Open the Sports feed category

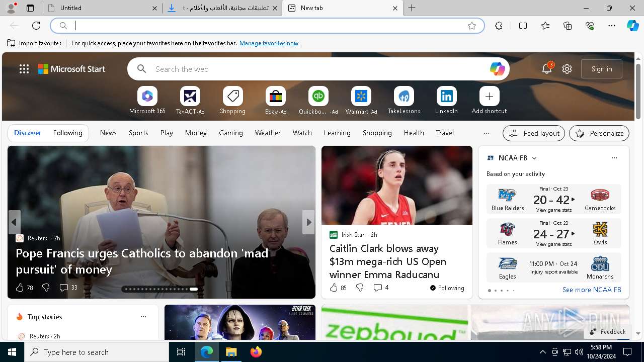[x=138, y=133]
